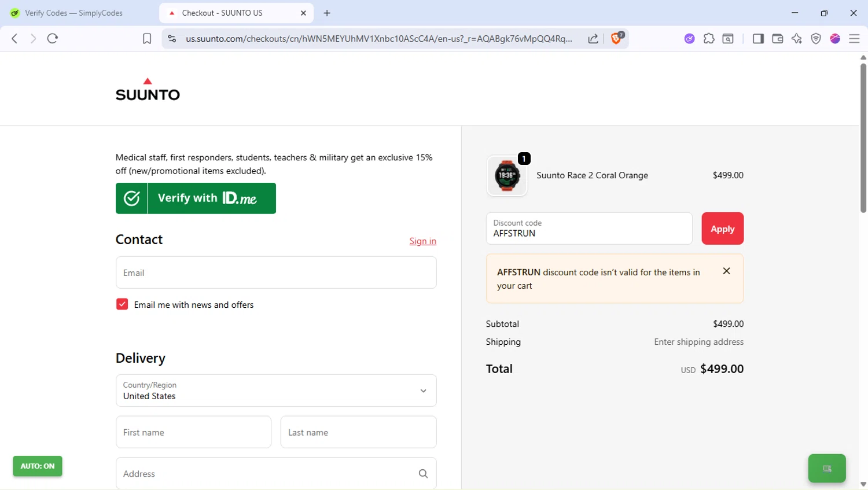Focus the First name field
The height and width of the screenshot is (490, 868).
point(193,432)
